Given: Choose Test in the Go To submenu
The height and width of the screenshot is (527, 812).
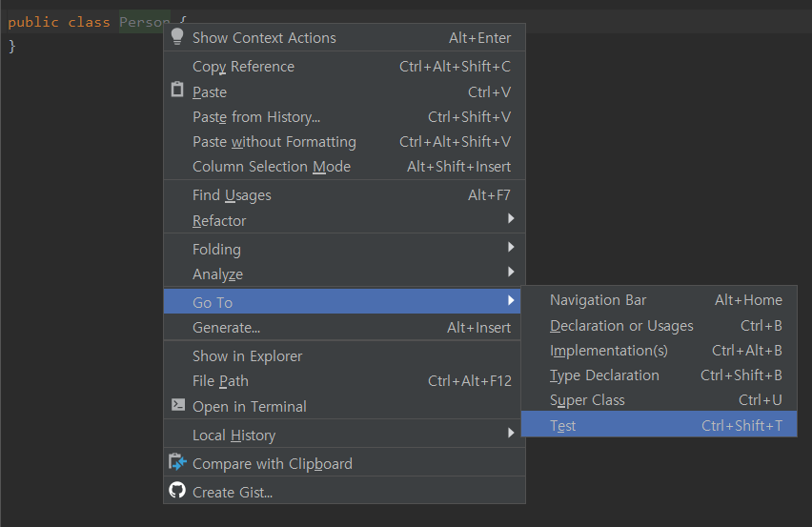Looking at the screenshot, I should (x=659, y=425).
